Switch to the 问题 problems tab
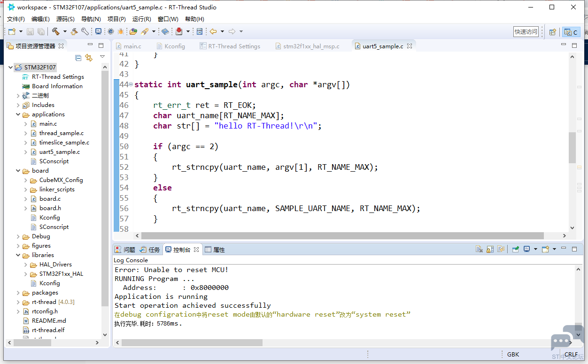The image size is (588, 364). tap(125, 250)
